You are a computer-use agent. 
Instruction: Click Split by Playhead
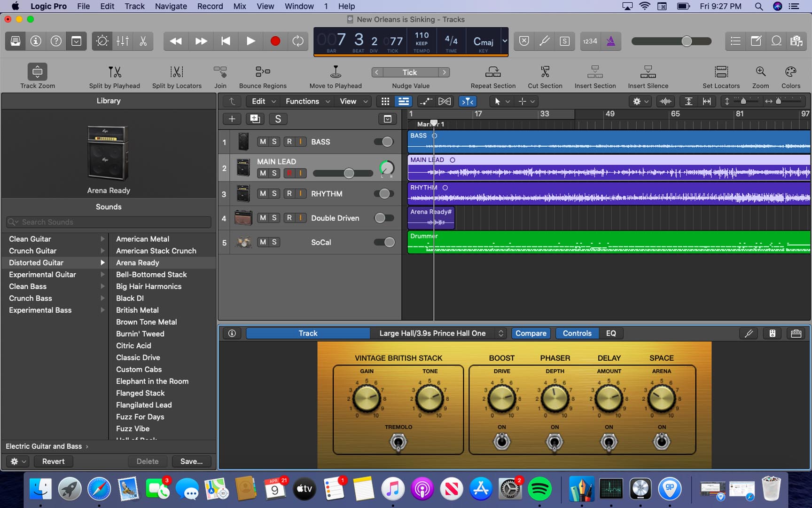[x=115, y=76]
